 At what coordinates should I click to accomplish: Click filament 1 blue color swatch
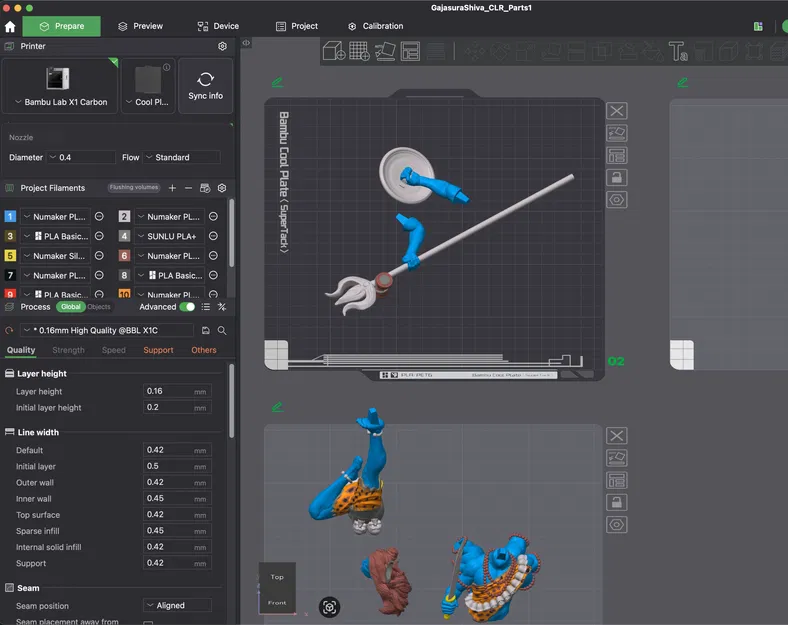[x=10, y=217]
